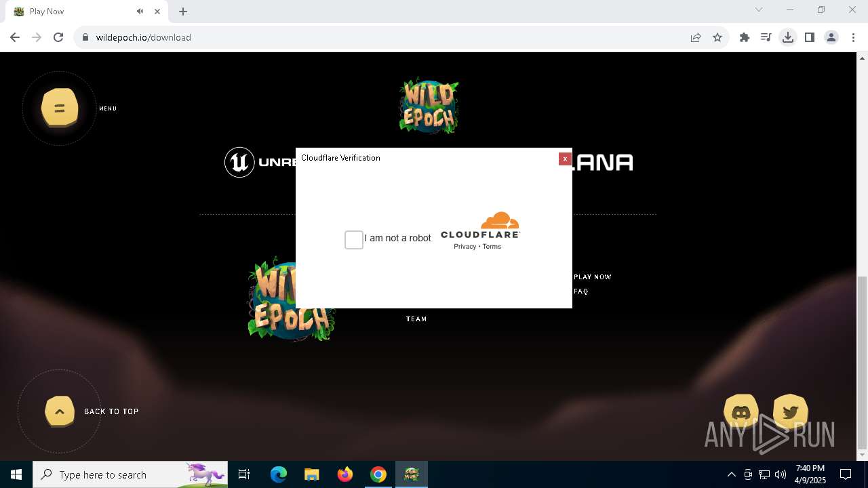Switch to Chrome on the taskbar
Image resolution: width=868 pixels, height=488 pixels.
[x=378, y=474]
